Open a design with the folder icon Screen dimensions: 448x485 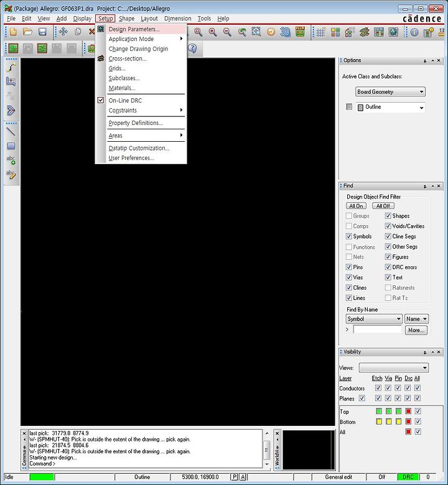point(27,32)
